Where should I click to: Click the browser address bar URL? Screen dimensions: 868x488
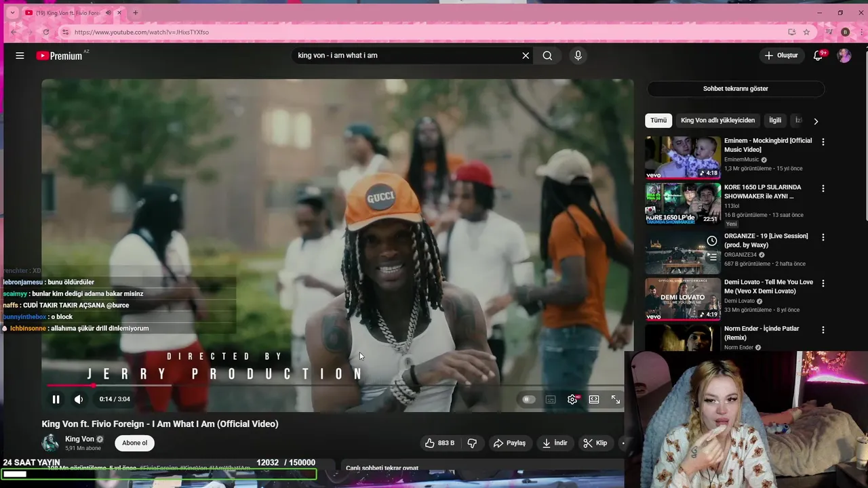(142, 32)
